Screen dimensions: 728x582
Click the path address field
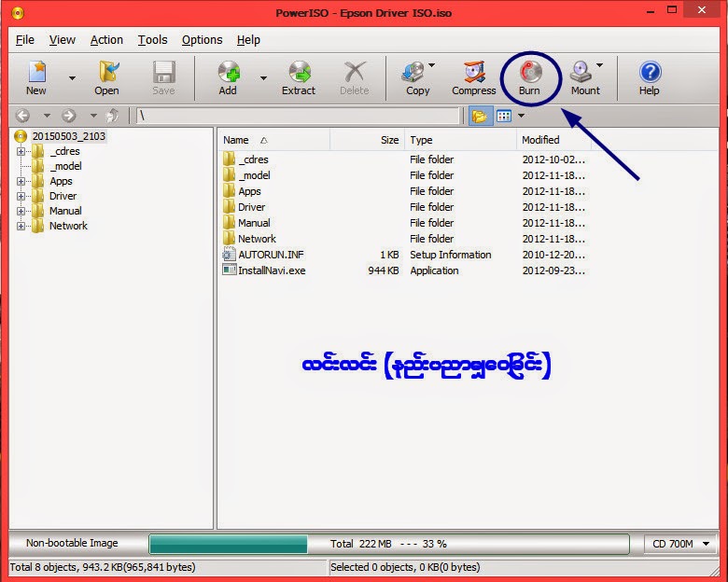click(297, 116)
